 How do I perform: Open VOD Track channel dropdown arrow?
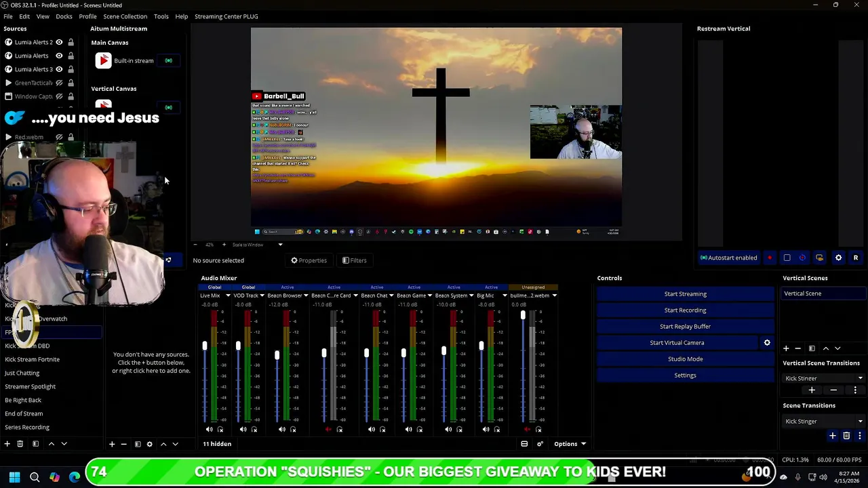pyautogui.click(x=261, y=296)
